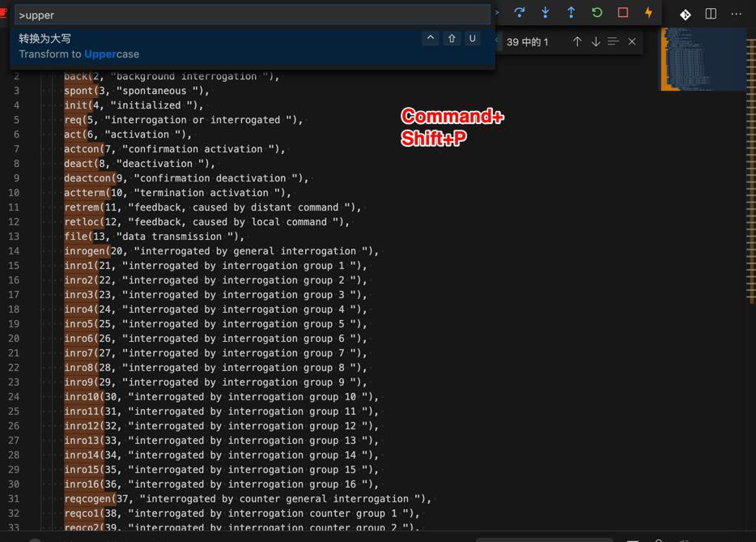Click the Control keybinding caret key badge
756x542 pixels.
coord(431,38)
